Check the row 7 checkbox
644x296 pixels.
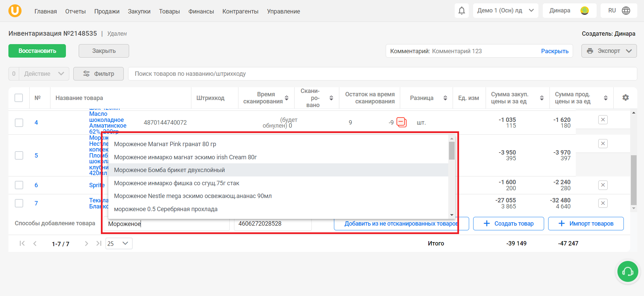(19, 203)
